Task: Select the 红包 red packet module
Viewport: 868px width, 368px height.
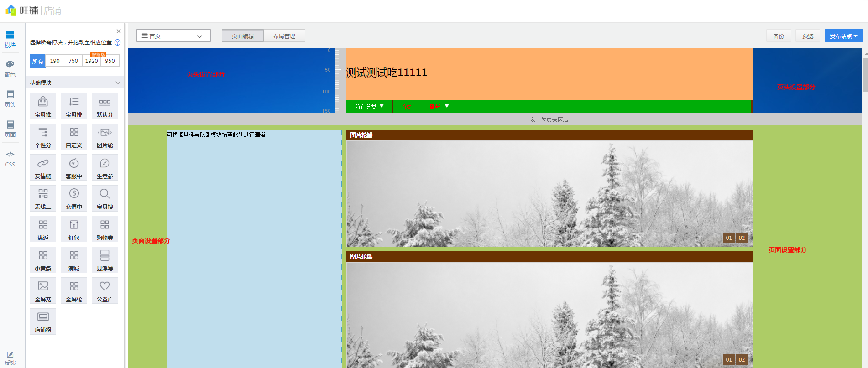Action: pyautogui.click(x=74, y=229)
